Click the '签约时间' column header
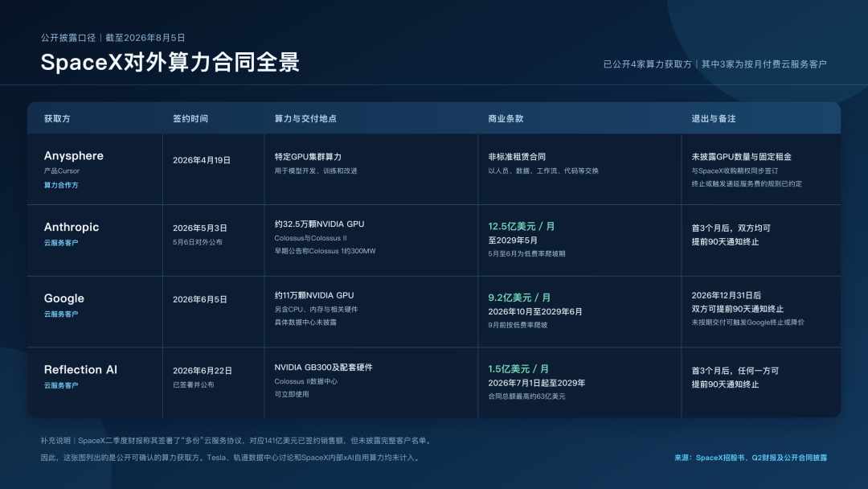This screenshot has height=489, width=868. click(x=190, y=118)
